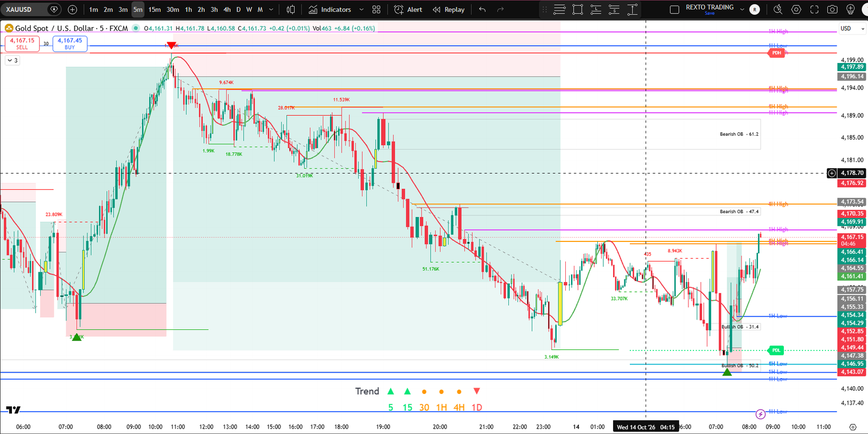Click the SELL 4,167.15 button
Screen dimensions: 868x434
coord(22,43)
